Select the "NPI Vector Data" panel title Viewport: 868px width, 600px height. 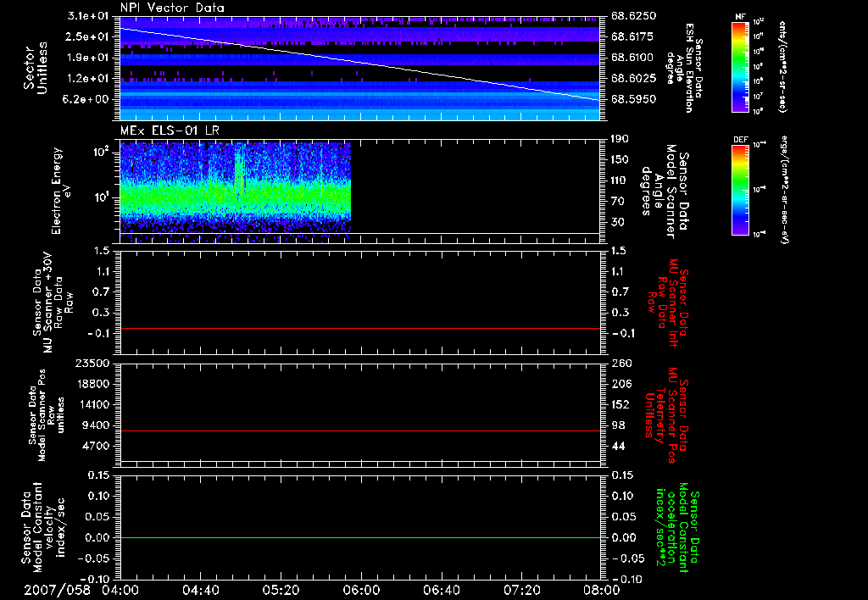click(x=173, y=8)
